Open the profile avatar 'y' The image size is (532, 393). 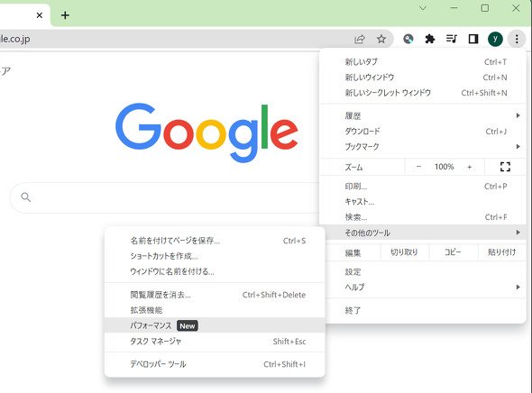click(495, 39)
